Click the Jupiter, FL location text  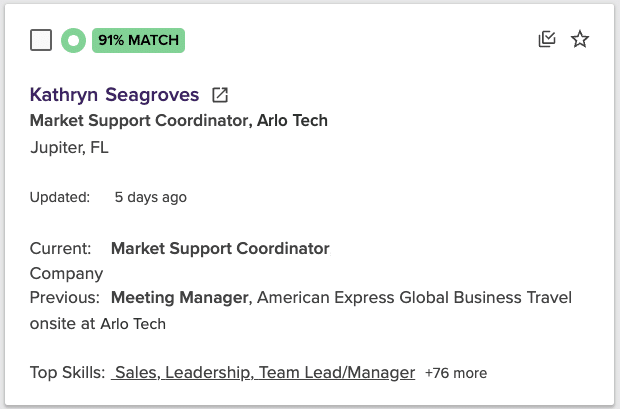coord(69,148)
